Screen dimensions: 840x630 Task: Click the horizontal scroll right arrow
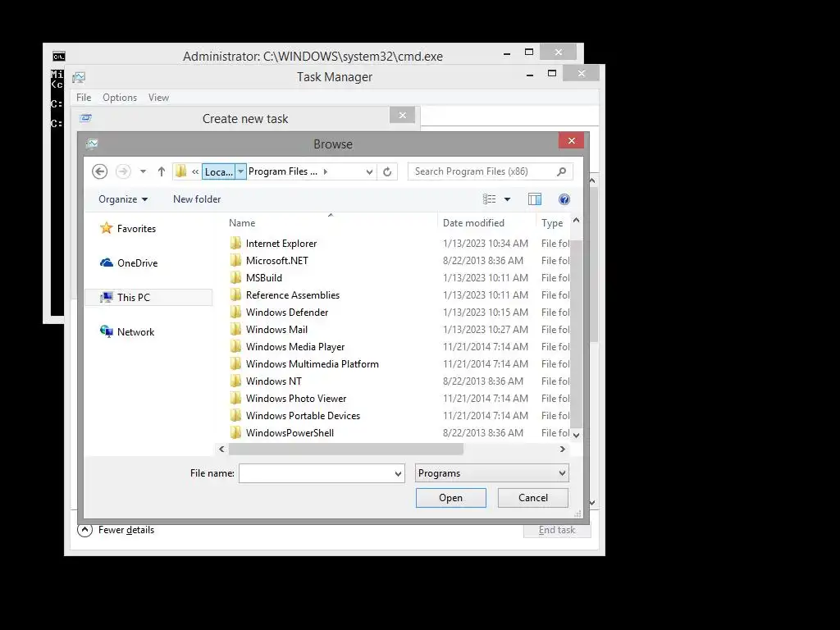tap(563, 449)
